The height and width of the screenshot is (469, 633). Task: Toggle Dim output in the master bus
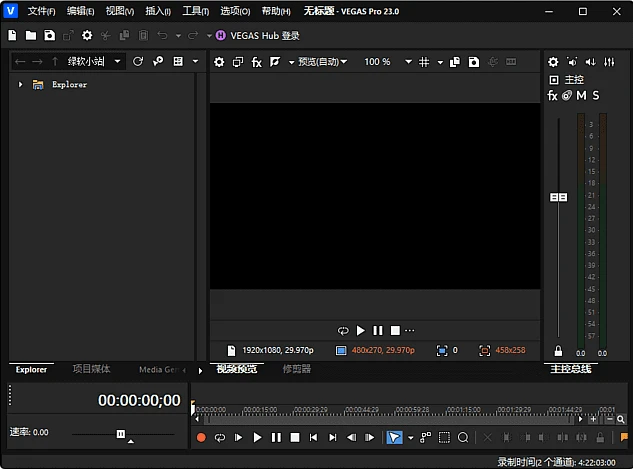click(x=591, y=62)
